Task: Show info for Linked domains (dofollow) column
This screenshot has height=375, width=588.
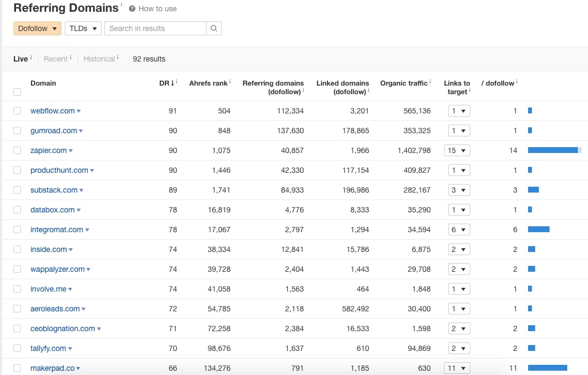Action: [369, 90]
